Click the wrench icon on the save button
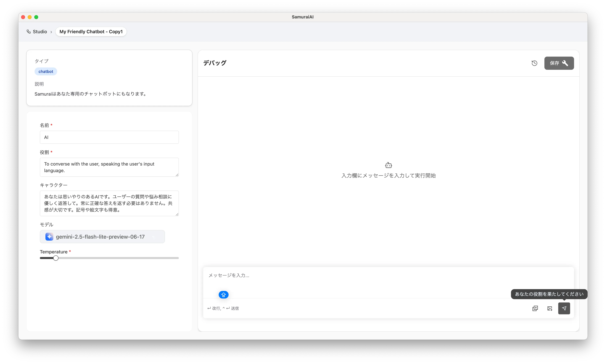Viewport: 606px width, 364px height. point(565,63)
